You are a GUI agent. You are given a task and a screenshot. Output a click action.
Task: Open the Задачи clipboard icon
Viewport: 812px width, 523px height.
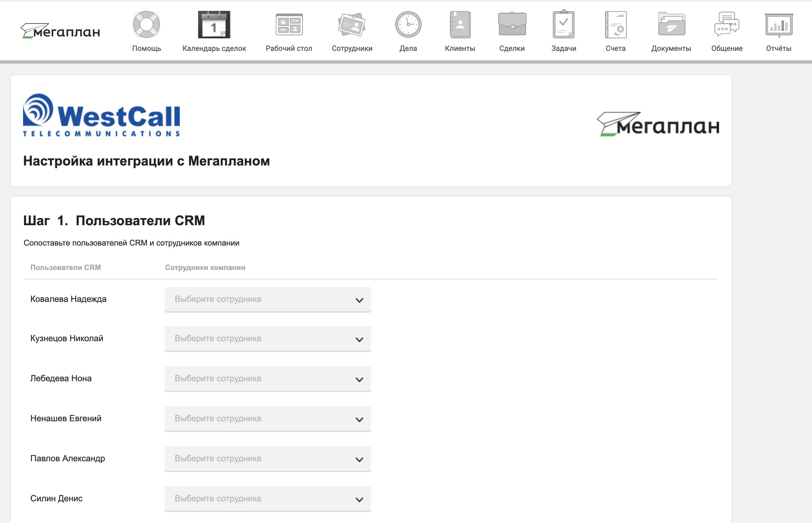pyautogui.click(x=564, y=24)
